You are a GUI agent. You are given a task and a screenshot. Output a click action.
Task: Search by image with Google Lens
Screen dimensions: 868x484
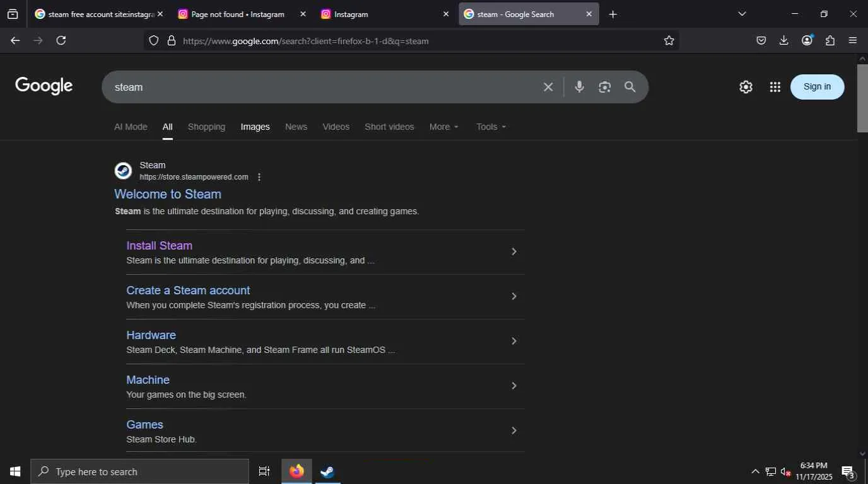[x=604, y=87]
